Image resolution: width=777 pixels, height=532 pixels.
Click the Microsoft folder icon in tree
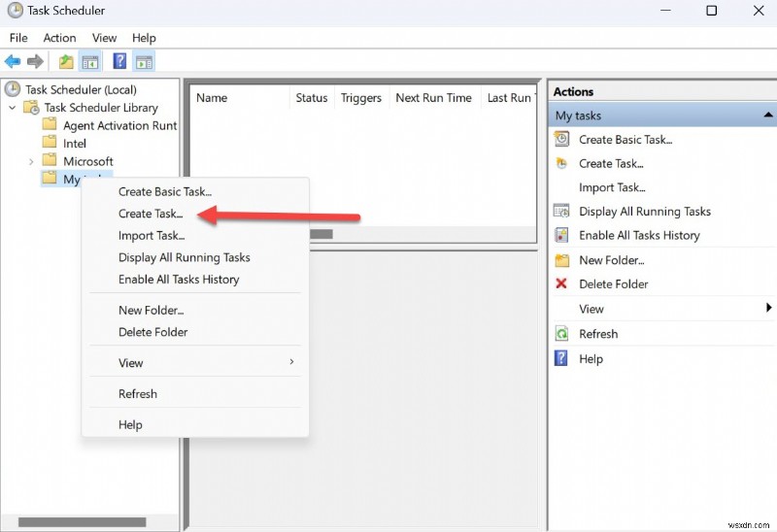50,159
